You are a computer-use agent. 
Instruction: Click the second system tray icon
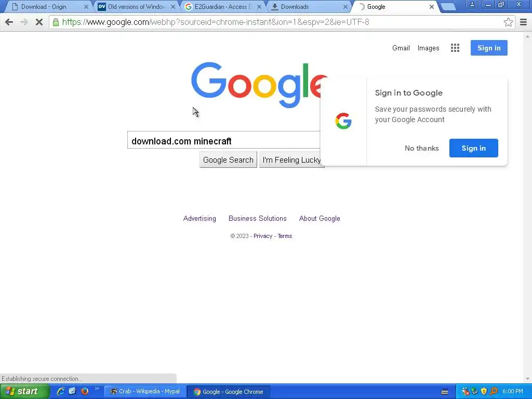click(x=475, y=392)
